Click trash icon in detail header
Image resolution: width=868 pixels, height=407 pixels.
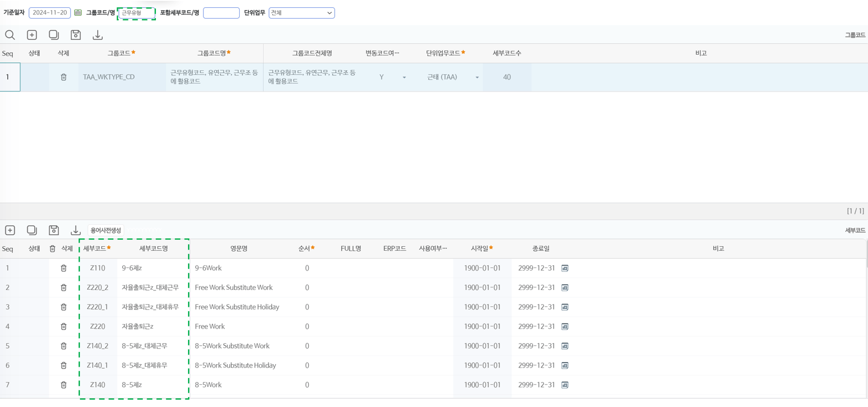point(52,249)
